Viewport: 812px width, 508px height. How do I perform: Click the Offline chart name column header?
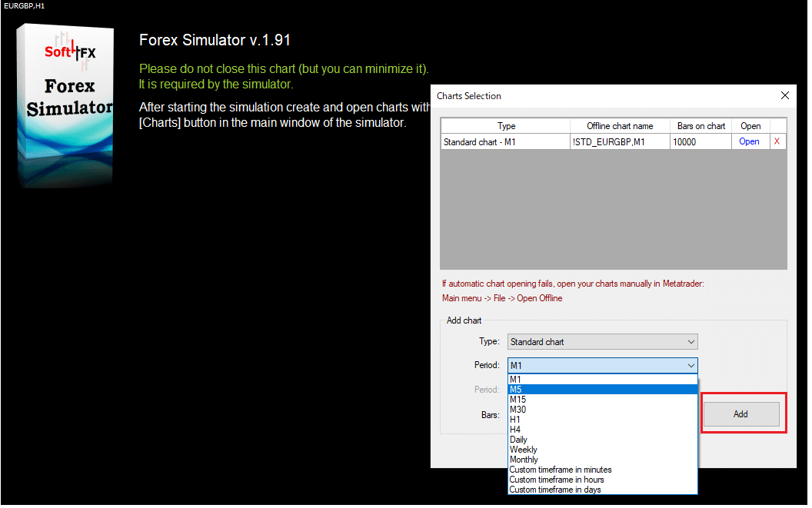pos(620,126)
